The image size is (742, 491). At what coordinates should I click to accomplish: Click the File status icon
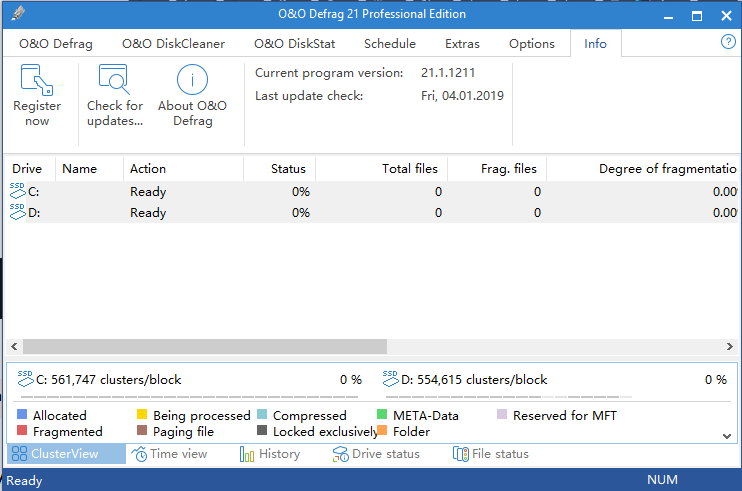click(x=461, y=454)
